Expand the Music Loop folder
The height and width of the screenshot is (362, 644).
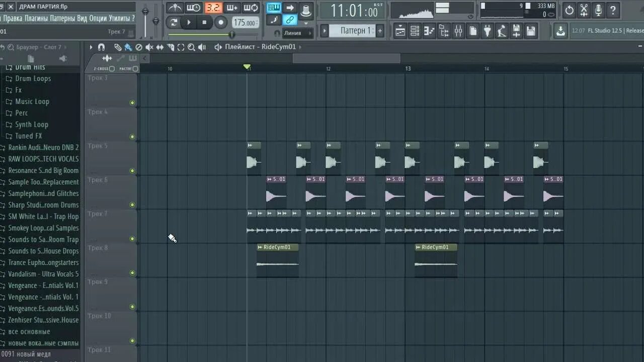[32, 102]
